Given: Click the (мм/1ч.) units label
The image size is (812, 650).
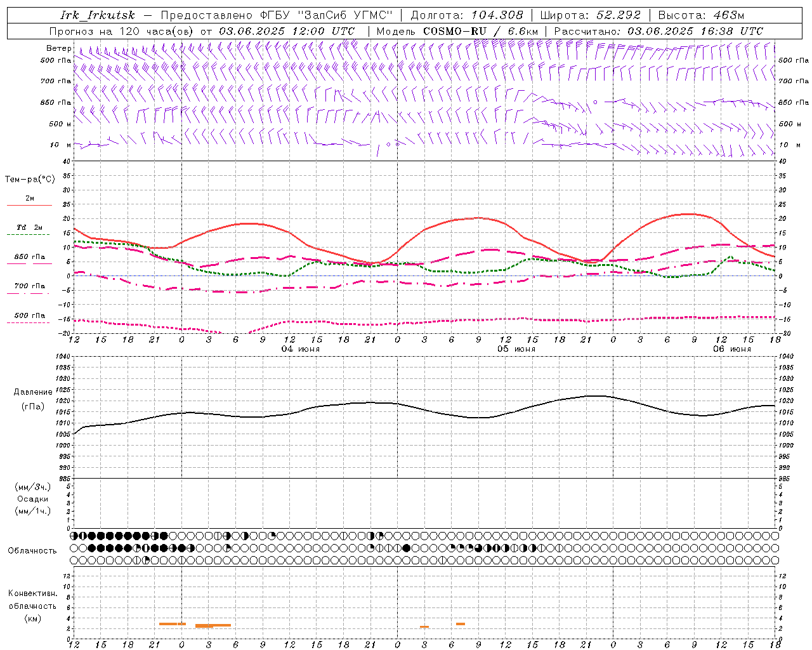Looking at the screenshot, I should 33,511.
